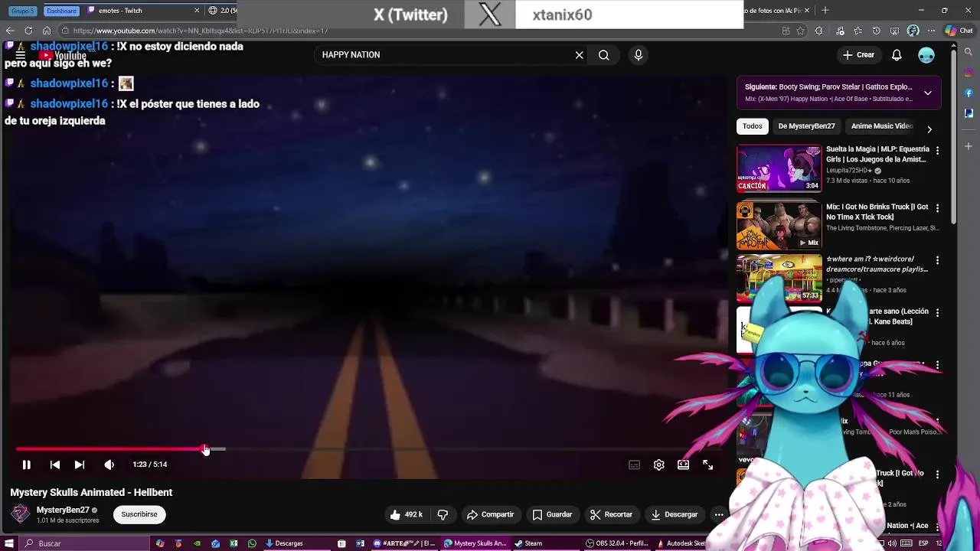Open options for Kane Beats video
980x551 pixels.
[937, 313]
